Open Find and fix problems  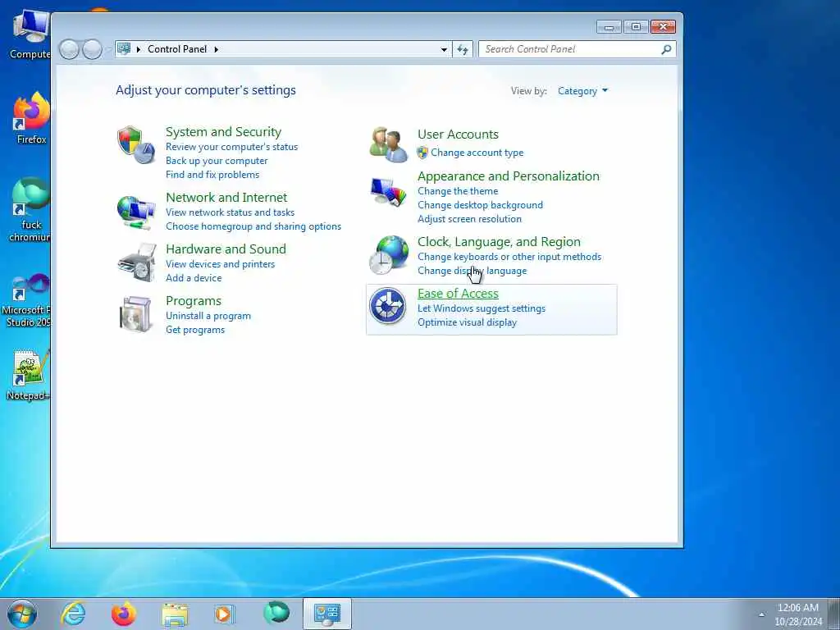[212, 175]
